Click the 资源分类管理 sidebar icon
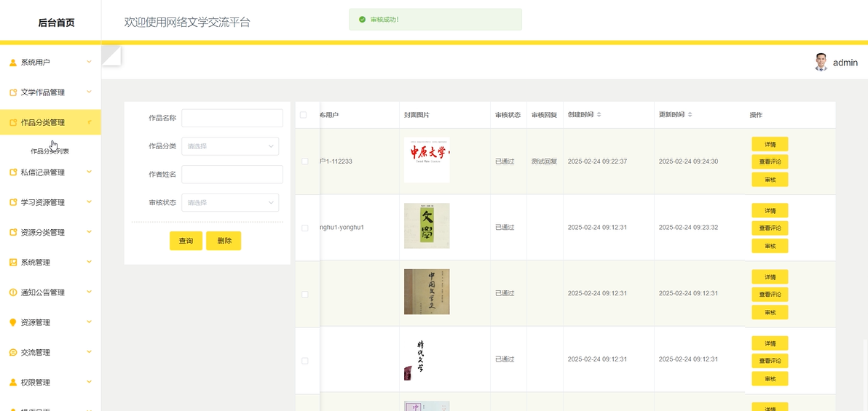 tap(13, 232)
